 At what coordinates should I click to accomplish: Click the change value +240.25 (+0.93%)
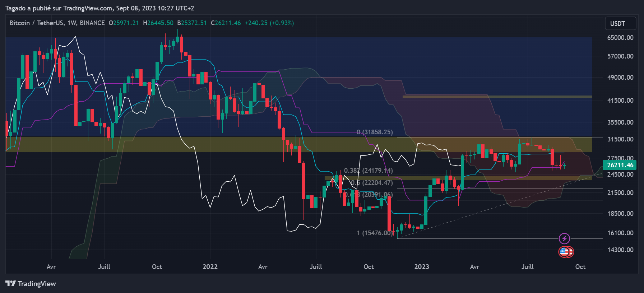(x=269, y=23)
